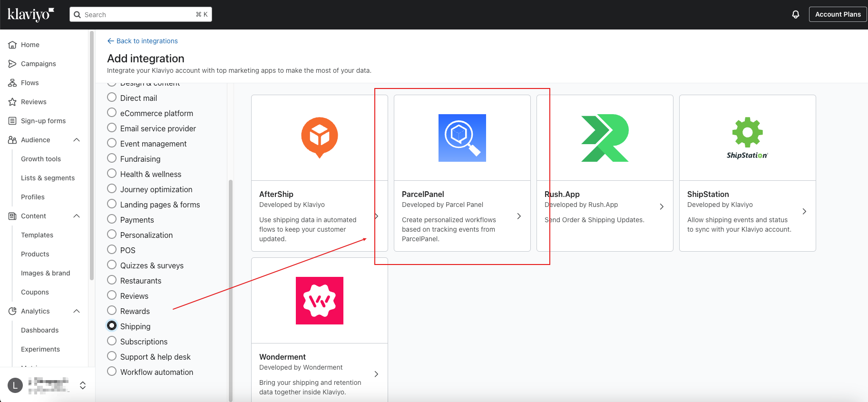Select Health & wellness category
This screenshot has width=868, height=402.
[112, 174]
